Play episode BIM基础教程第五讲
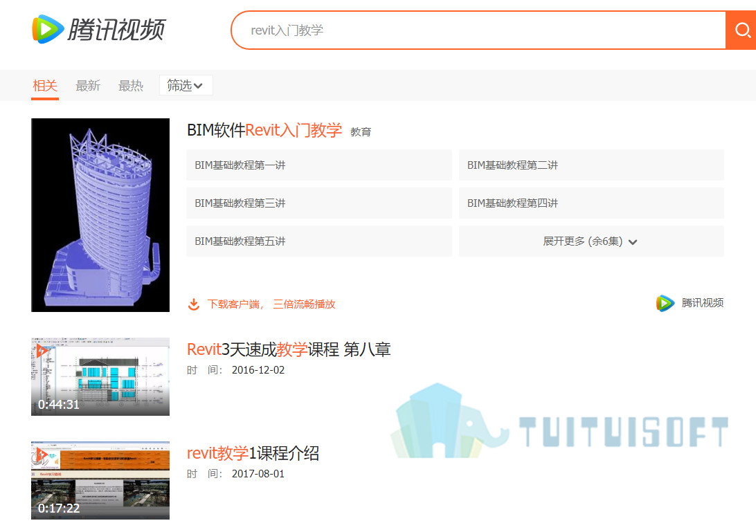The height and width of the screenshot is (532, 756). 319,241
